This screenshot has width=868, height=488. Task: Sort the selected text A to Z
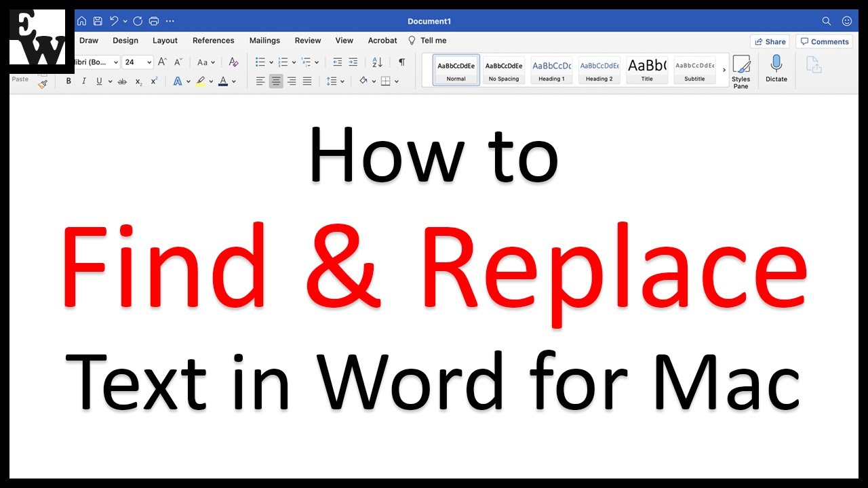[378, 62]
